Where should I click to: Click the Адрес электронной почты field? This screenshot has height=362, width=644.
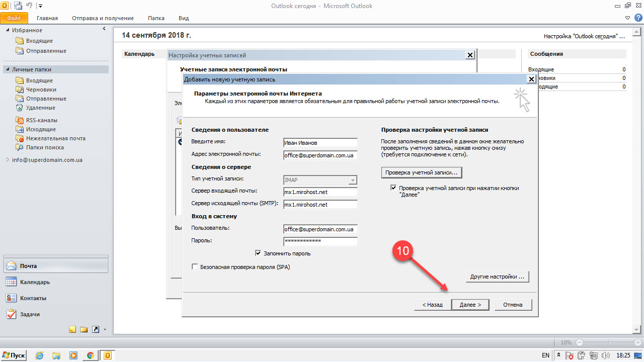coord(320,155)
